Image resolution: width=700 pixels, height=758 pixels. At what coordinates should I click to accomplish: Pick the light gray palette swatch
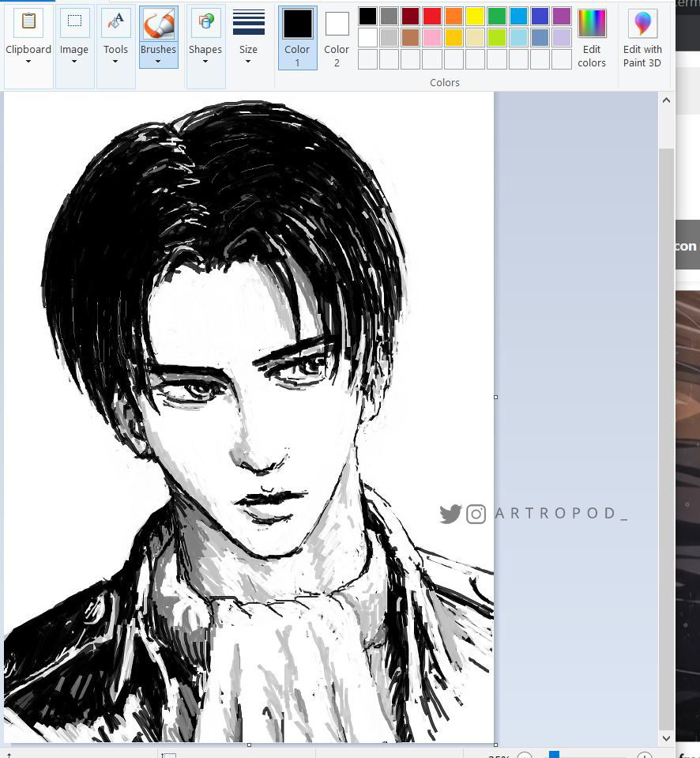(x=389, y=37)
